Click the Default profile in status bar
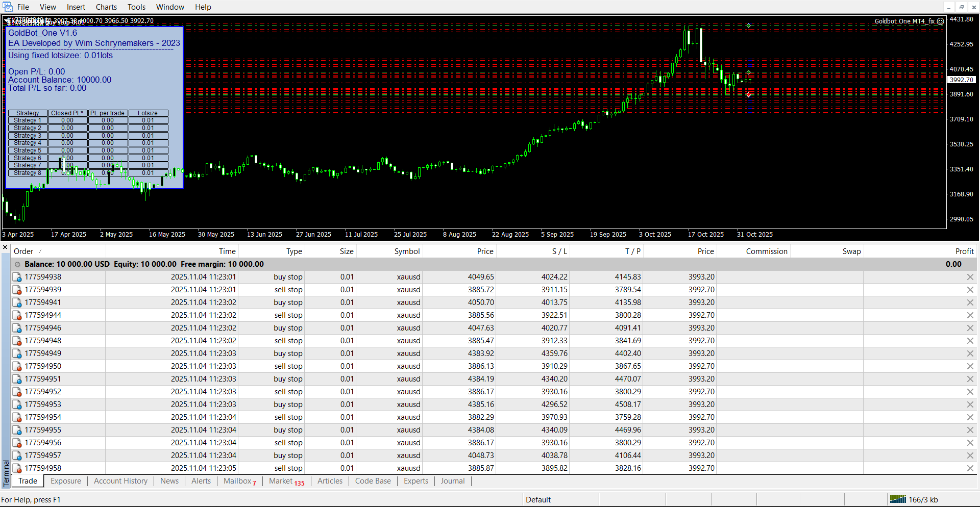The image size is (980, 507). tap(538, 500)
